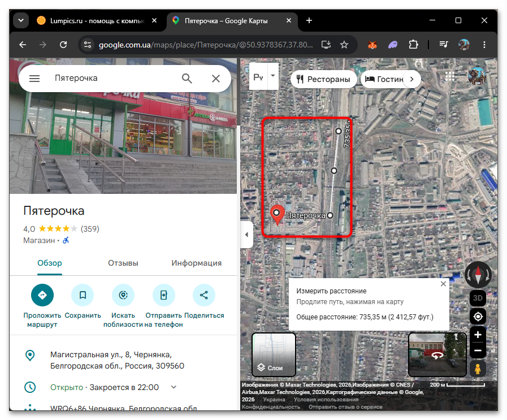Zoom in with the plus button
The height and width of the screenshot is (420, 507).
478,335
